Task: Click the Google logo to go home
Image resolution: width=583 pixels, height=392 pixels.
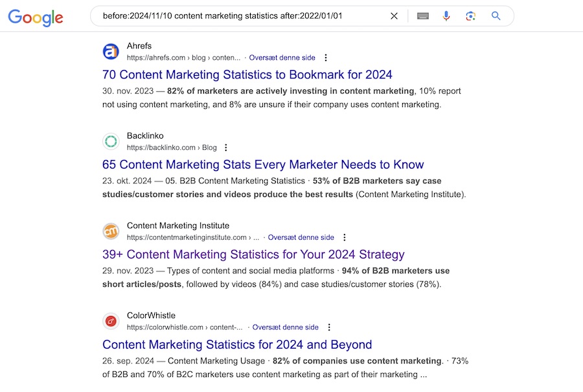Action: tap(35, 17)
